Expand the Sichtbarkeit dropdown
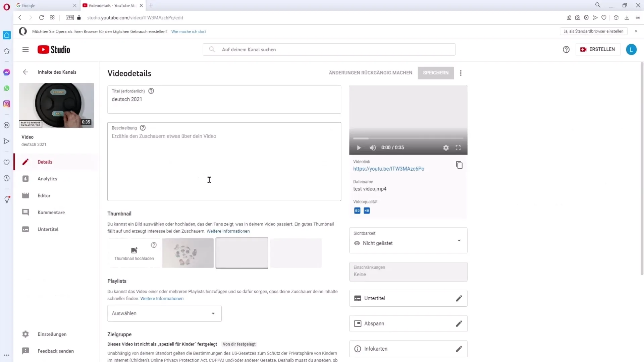This screenshot has height=362, width=644. click(459, 240)
